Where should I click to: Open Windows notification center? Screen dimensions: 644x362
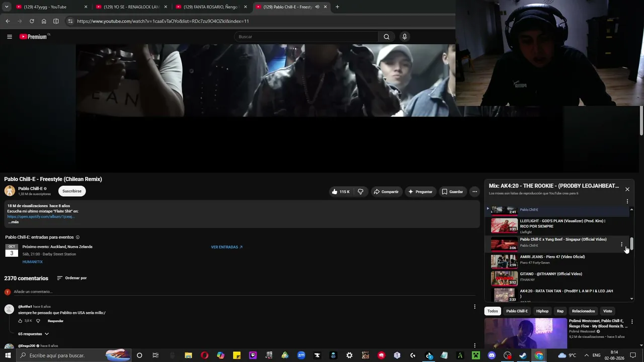pyautogui.click(x=633, y=355)
